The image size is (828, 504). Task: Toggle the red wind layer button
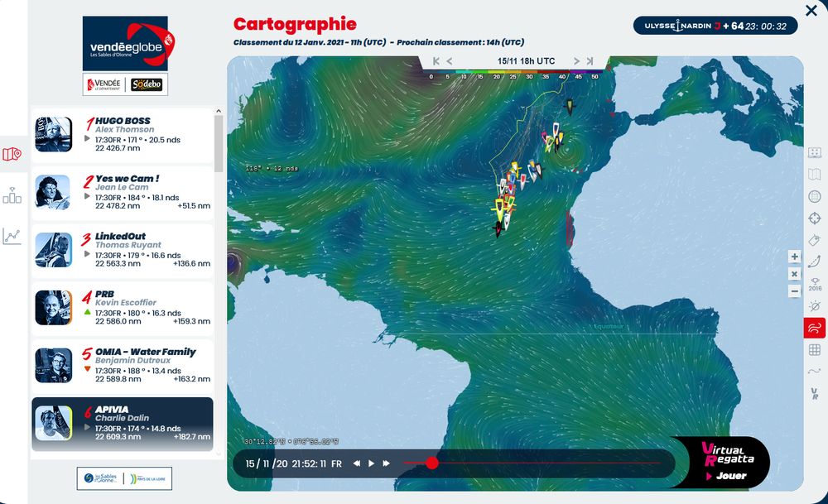815,328
